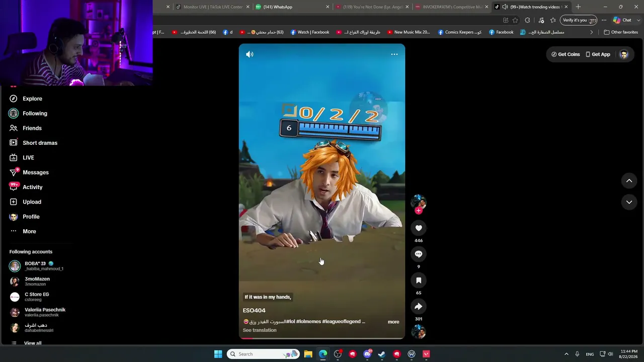Viewport: 644px width, 362px height.
Task: Open the spinning sound disc thumbnail
Action: 419,331
